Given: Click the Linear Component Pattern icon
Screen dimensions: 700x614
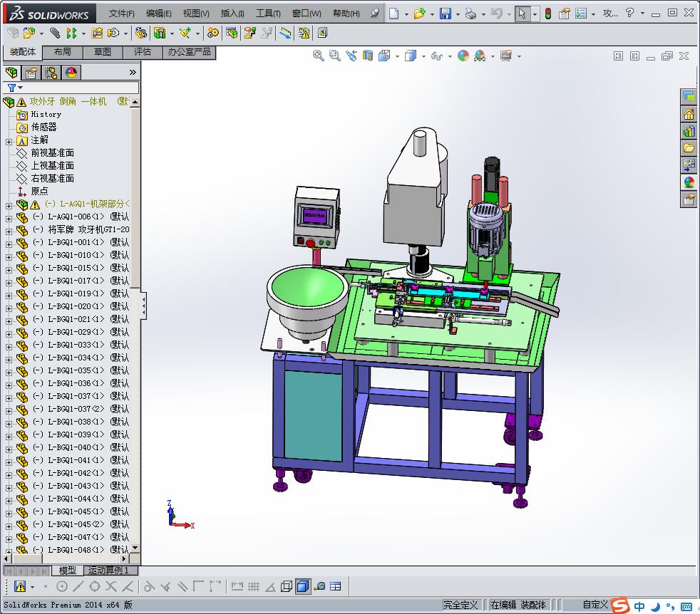Looking at the screenshot, I should pyautogui.click(x=71, y=33).
